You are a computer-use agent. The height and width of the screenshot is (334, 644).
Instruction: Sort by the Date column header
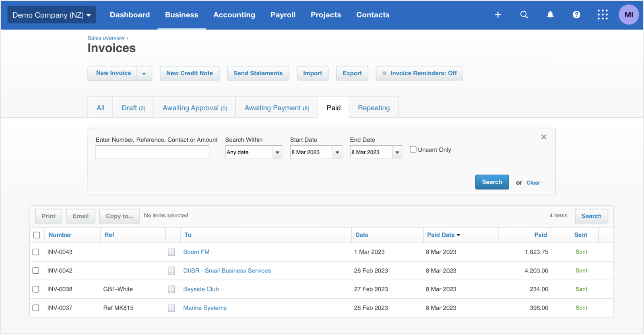[x=362, y=235]
